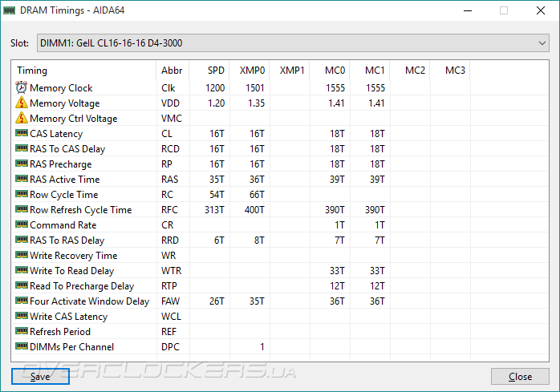Click the AIDA64 title bar app icon
This screenshot has width=560, height=392.
coord(9,10)
